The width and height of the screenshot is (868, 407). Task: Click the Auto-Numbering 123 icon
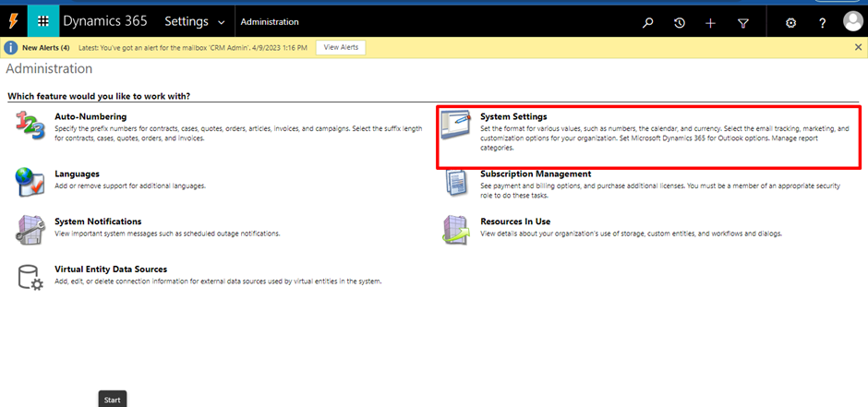pos(30,125)
